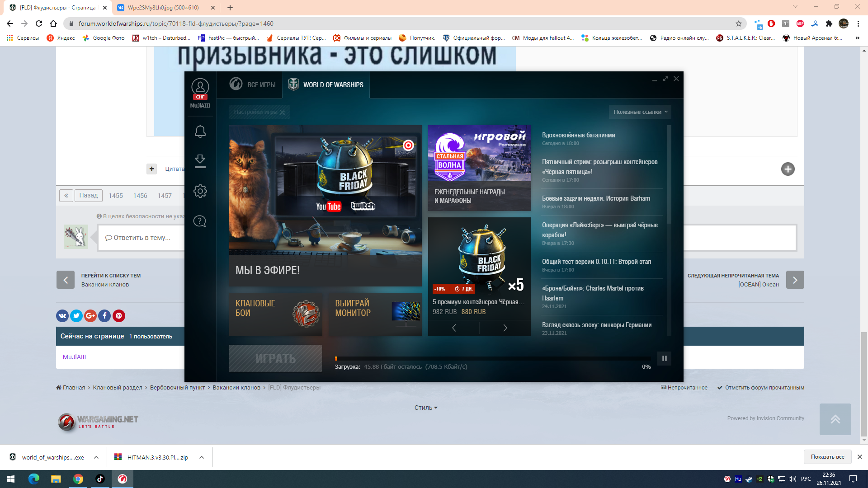Screen dimensions: 868x488
Task: Show next shop offer arrow
Action: [505, 328]
